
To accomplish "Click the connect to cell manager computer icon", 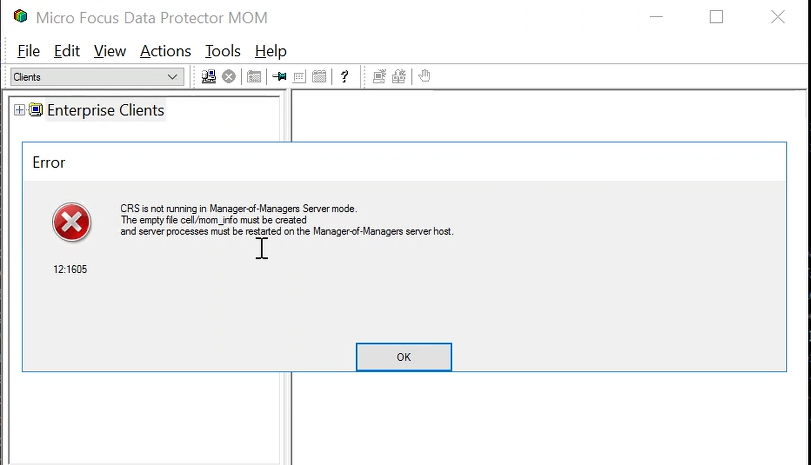I will [x=208, y=77].
